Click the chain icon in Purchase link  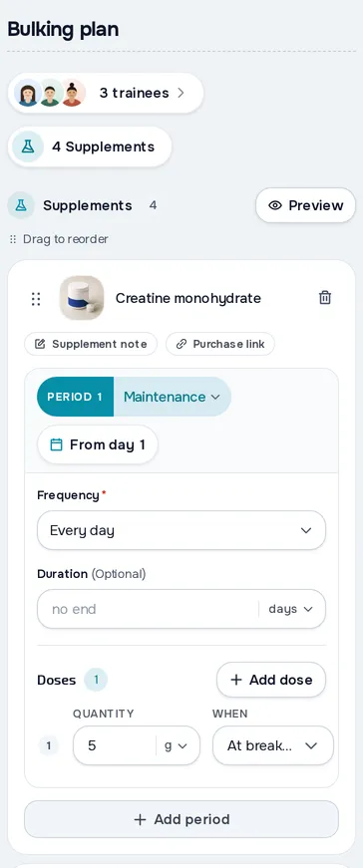click(181, 344)
